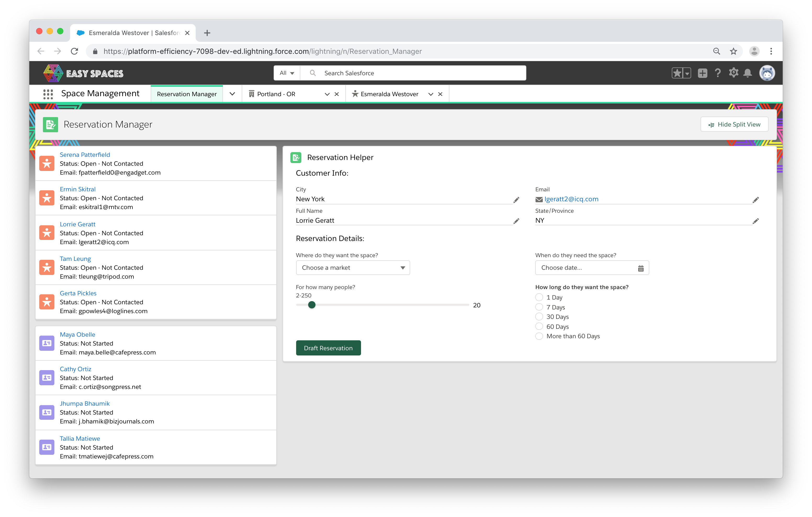
Task: Choose More than 60 Days option
Action: [539, 336]
